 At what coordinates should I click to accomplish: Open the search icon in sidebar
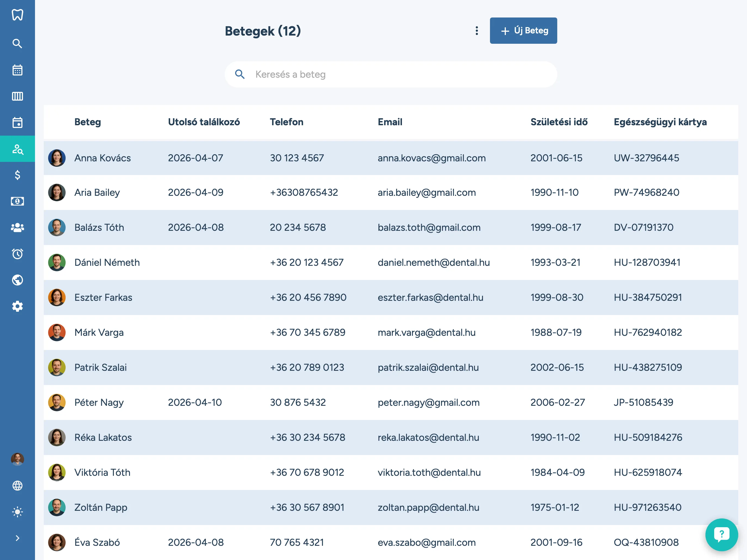tap(17, 43)
